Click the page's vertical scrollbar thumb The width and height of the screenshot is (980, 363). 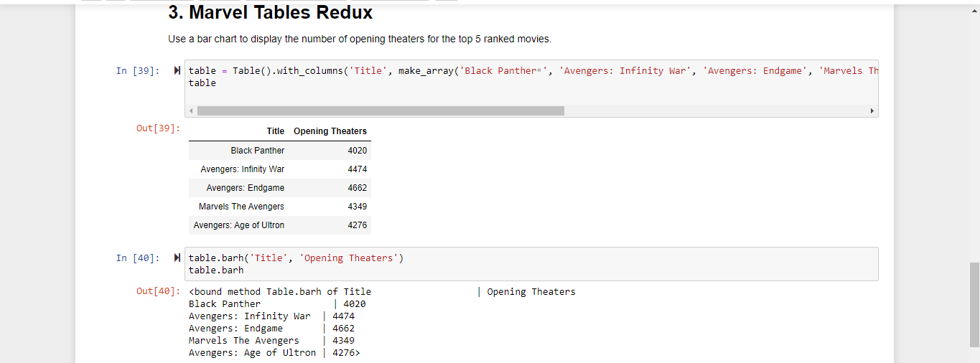tap(974, 305)
